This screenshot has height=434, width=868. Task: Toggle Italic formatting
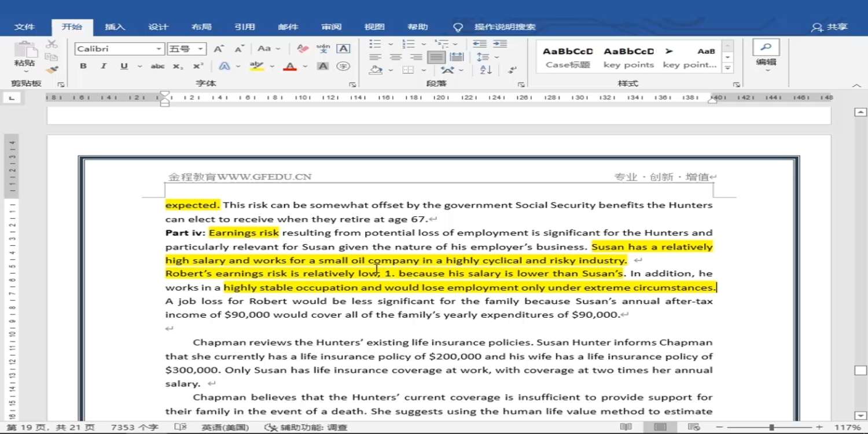click(104, 67)
